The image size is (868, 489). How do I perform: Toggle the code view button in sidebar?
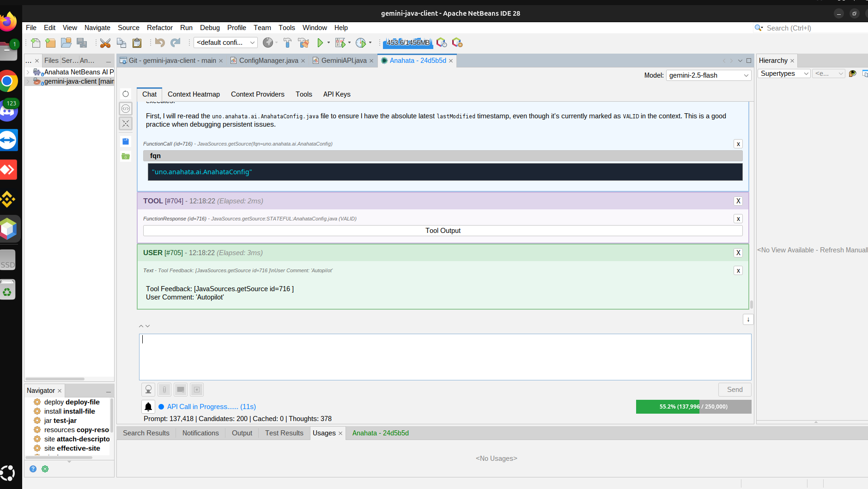coord(126,109)
